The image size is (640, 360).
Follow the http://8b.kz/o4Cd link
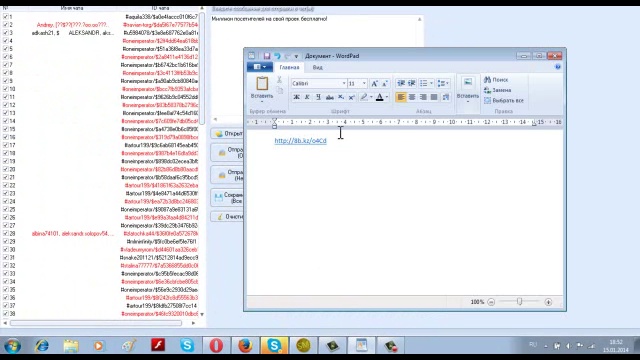tap(300, 141)
